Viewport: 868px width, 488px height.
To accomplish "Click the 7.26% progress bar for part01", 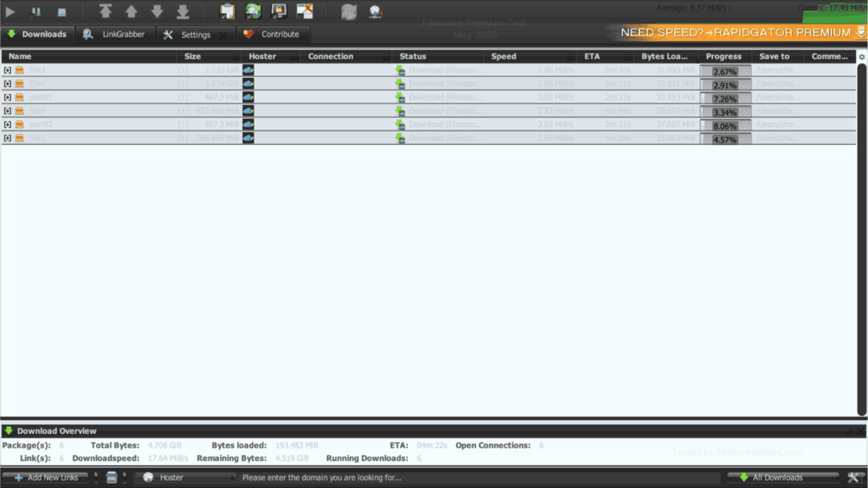I will click(x=726, y=98).
